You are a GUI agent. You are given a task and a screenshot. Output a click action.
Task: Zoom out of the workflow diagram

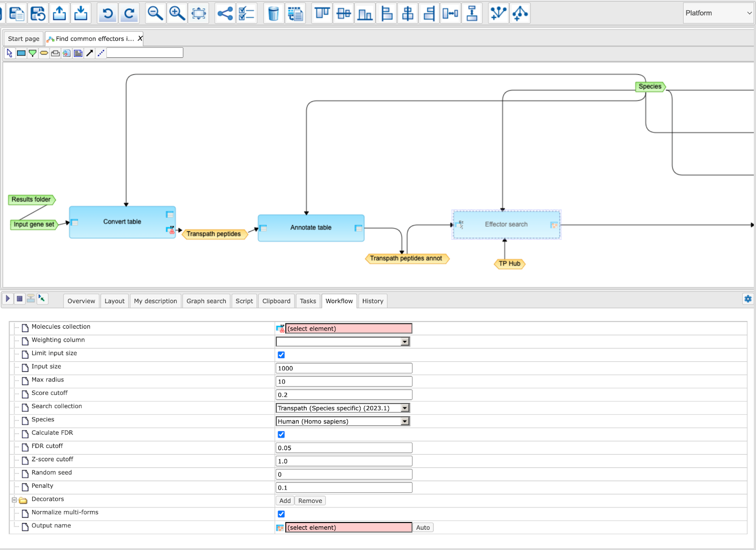tap(155, 13)
